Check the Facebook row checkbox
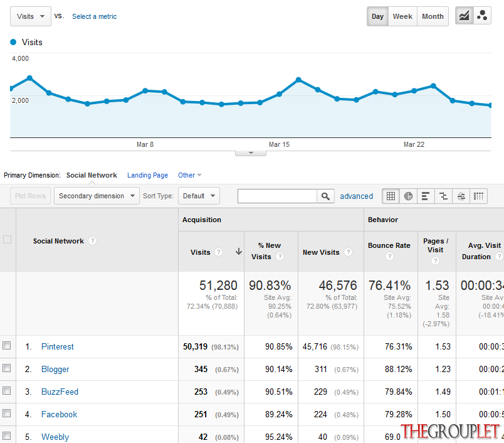 (x=7, y=413)
